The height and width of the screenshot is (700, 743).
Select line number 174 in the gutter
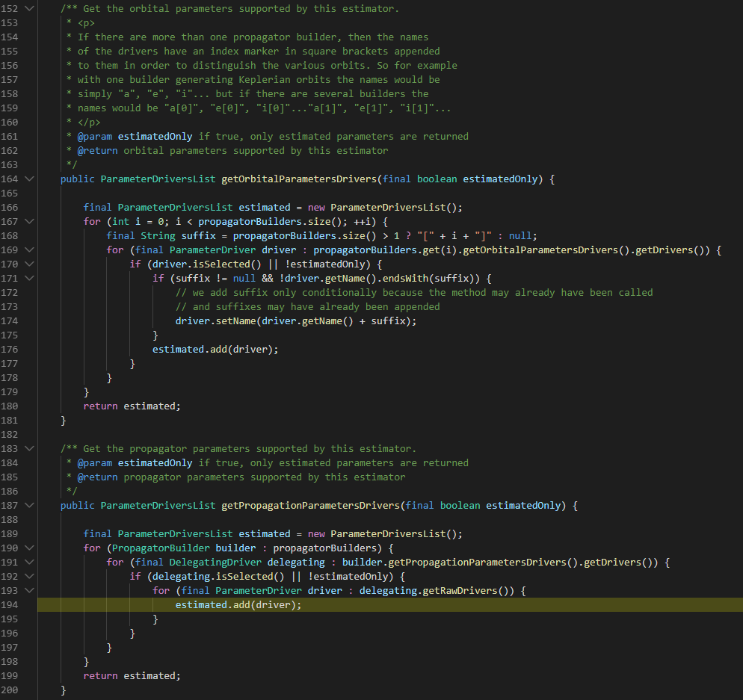tap(10, 321)
